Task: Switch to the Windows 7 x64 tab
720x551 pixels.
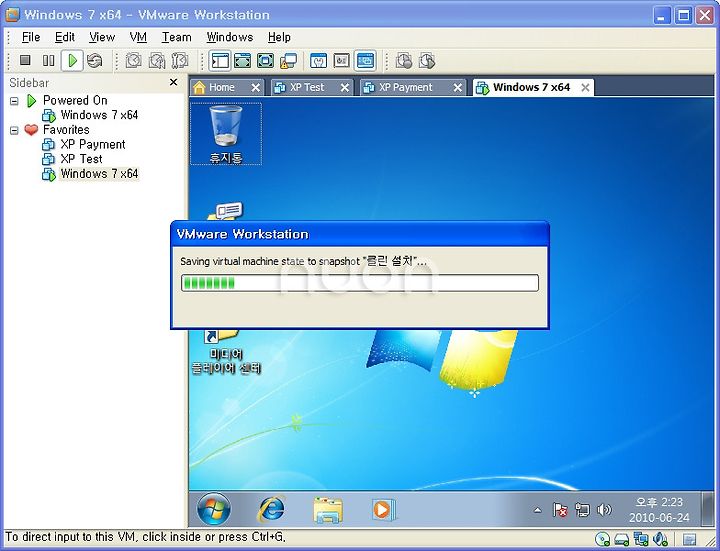Action: tap(531, 87)
